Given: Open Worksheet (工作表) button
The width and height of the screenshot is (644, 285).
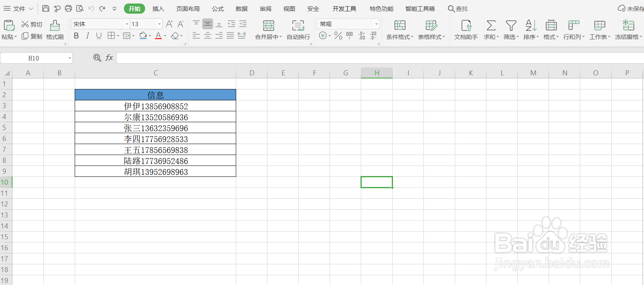Looking at the screenshot, I should tap(599, 30).
